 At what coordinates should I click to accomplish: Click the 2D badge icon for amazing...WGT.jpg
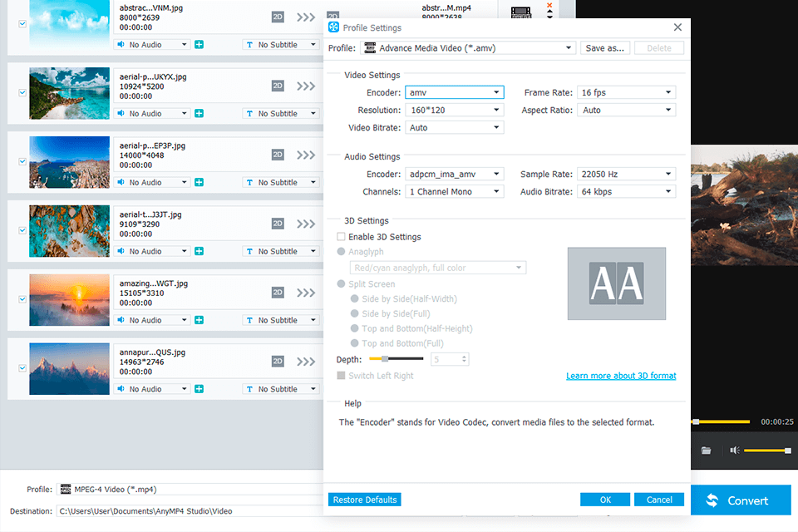tap(278, 293)
